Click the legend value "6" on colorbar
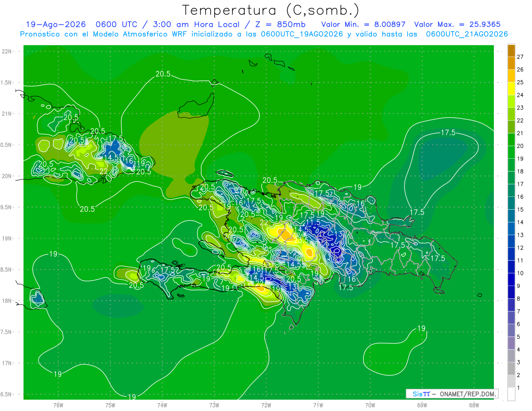 [518, 325]
